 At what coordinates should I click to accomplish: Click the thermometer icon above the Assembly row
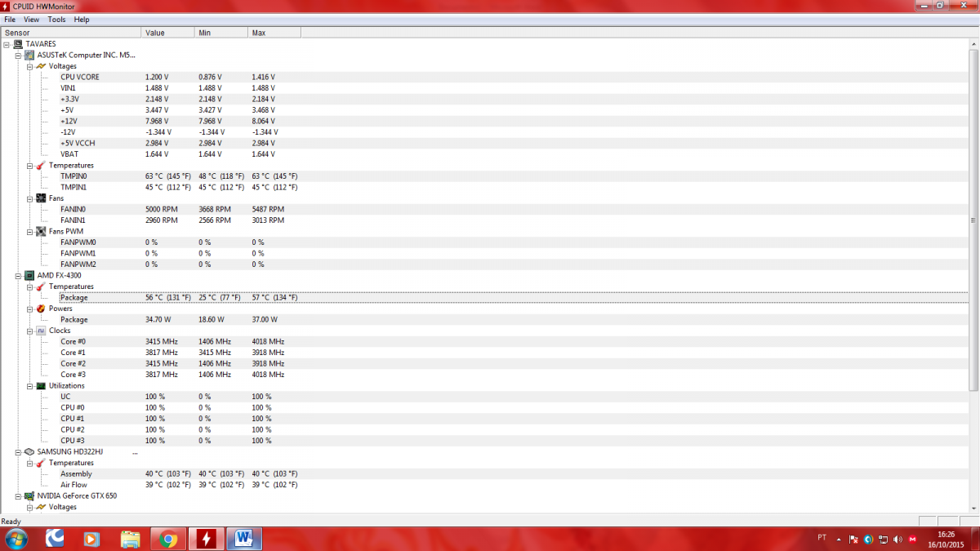pyautogui.click(x=41, y=463)
